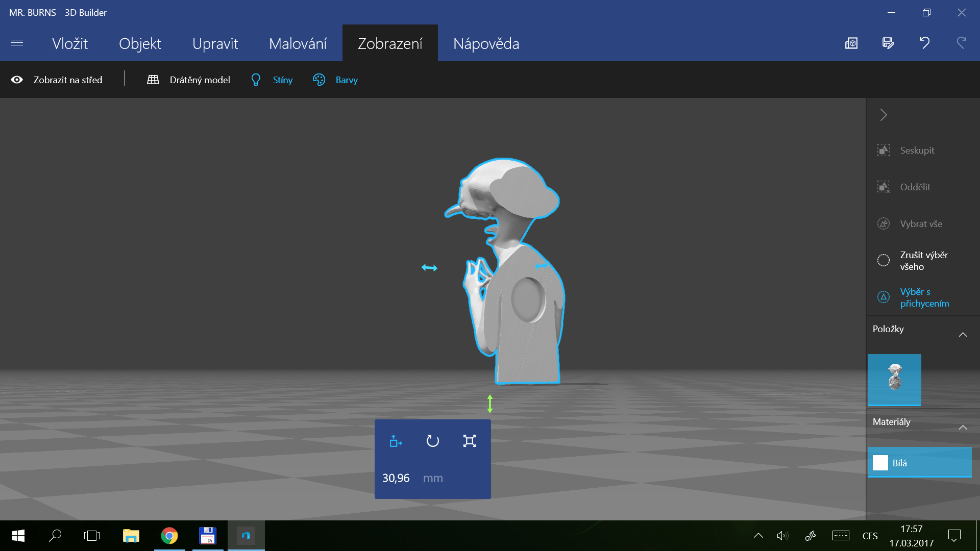This screenshot has width=980, height=551.
Task: Select the Zobrazení tab
Action: (x=390, y=43)
